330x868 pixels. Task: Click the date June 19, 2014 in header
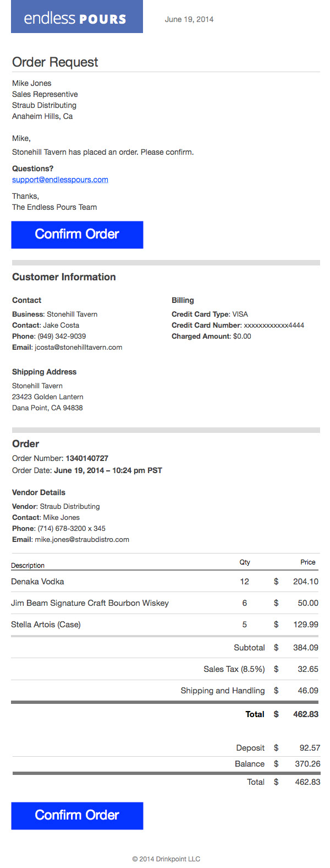tap(189, 19)
